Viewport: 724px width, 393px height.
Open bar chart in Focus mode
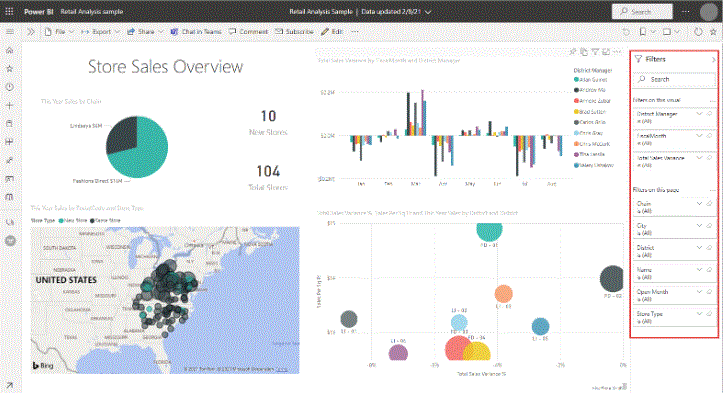pyautogui.click(x=606, y=52)
